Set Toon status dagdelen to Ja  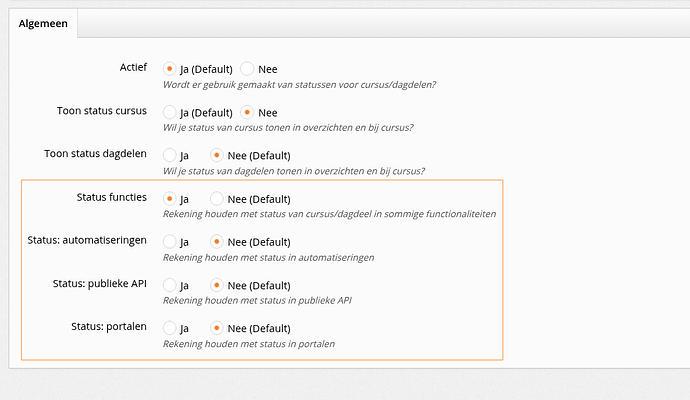(170, 156)
